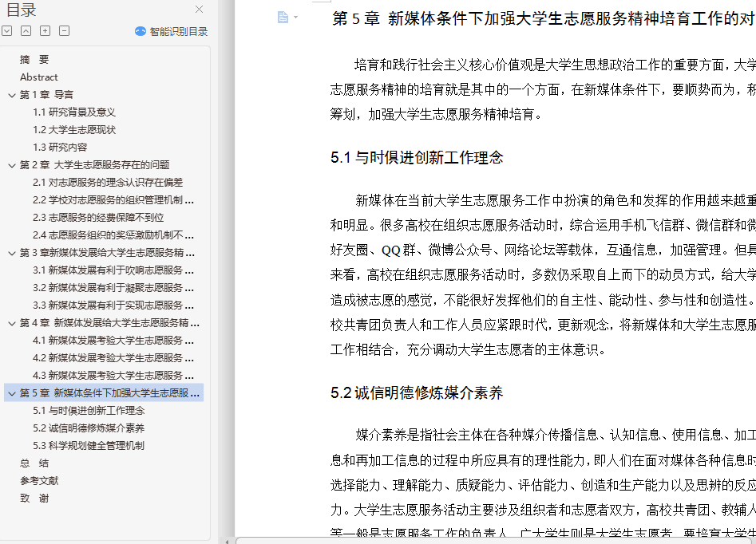Click the 智能识别目录 button
Image resolution: width=756 pixels, height=544 pixels.
(171, 32)
